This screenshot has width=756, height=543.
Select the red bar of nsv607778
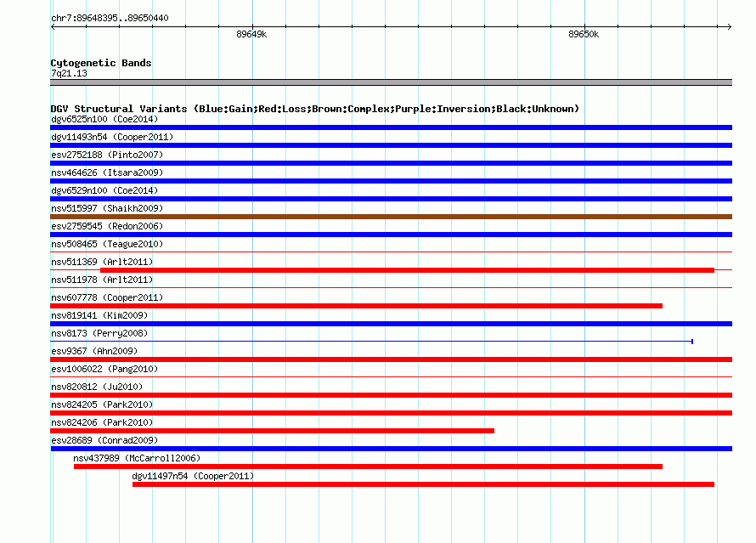pos(356,306)
